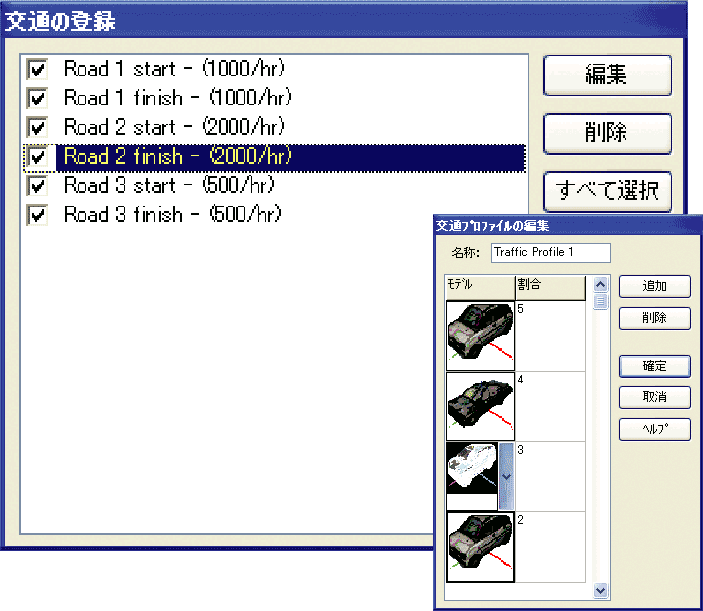Click the 編集 button in traffic registration
This screenshot has height=611, width=703.
(607, 75)
